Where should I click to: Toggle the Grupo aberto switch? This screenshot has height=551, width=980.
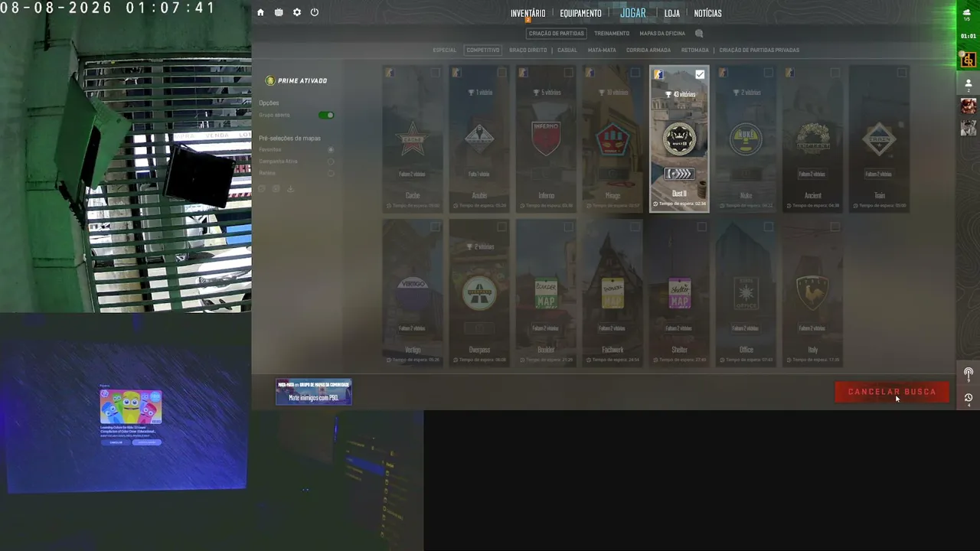(326, 115)
